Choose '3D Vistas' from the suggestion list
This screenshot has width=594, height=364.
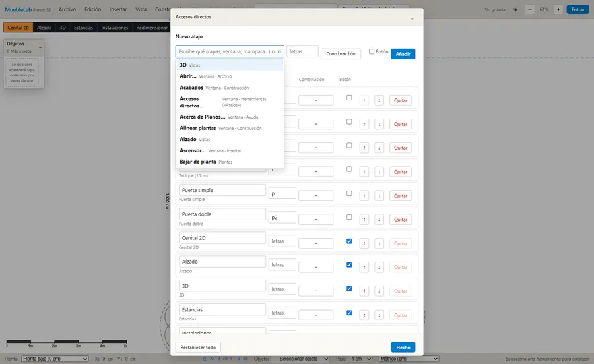(230, 65)
